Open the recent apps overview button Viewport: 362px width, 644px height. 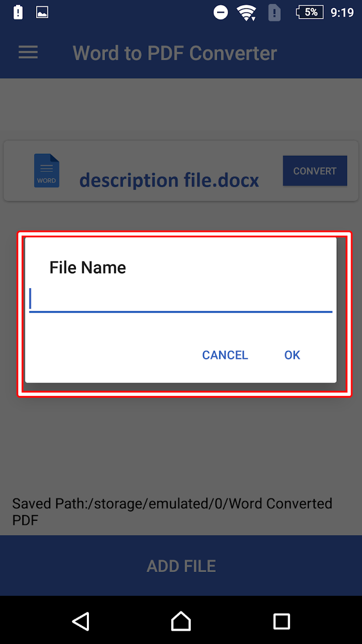[x=281, y=621]
